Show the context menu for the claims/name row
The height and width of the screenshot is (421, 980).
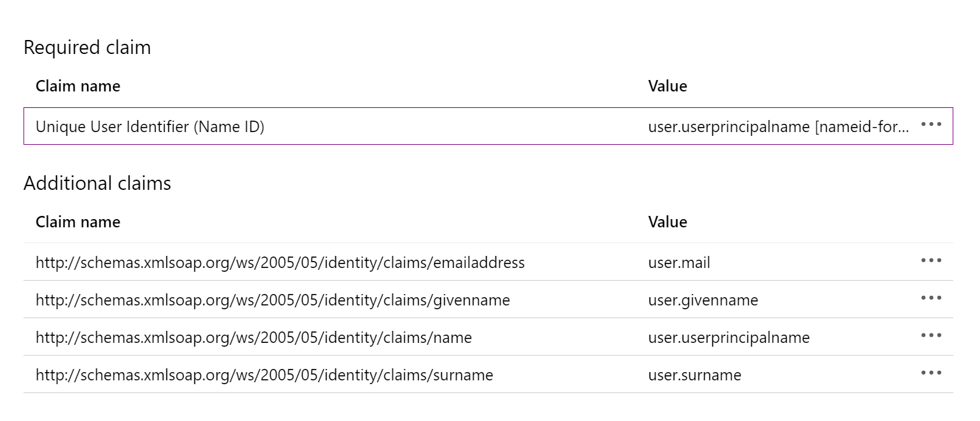coord(930,335)
